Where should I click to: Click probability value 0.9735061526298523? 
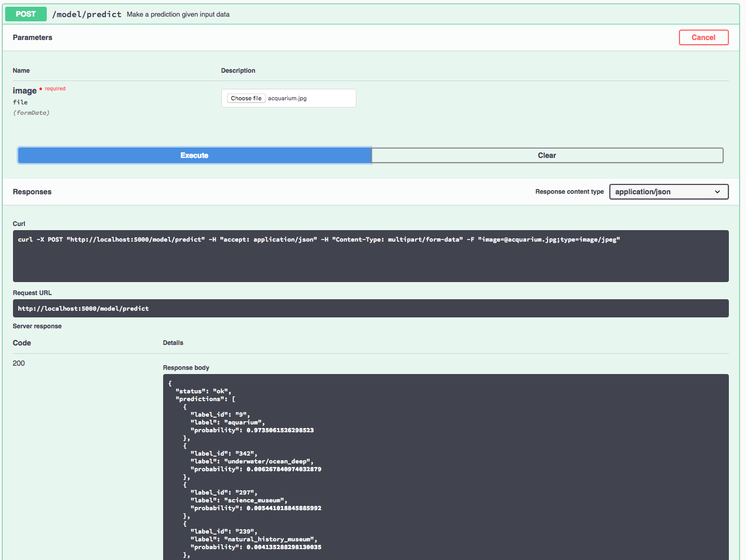[280, 430]
